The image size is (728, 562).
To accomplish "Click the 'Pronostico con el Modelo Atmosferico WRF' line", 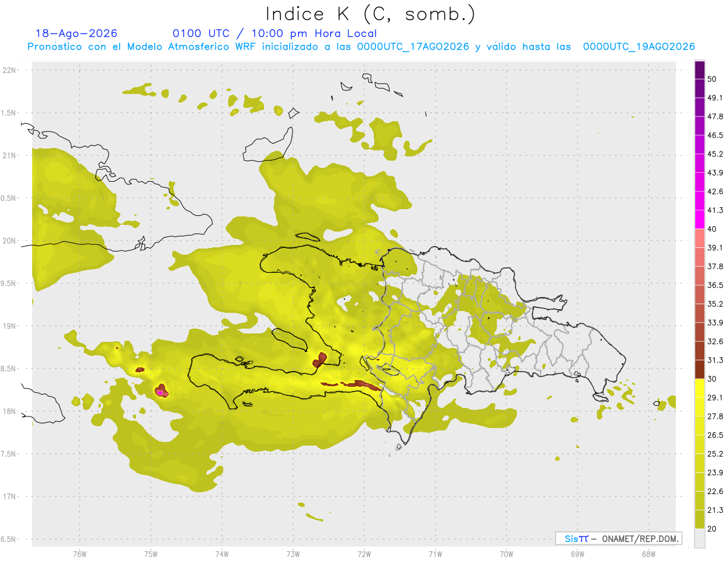I will [x=360, y=47].
